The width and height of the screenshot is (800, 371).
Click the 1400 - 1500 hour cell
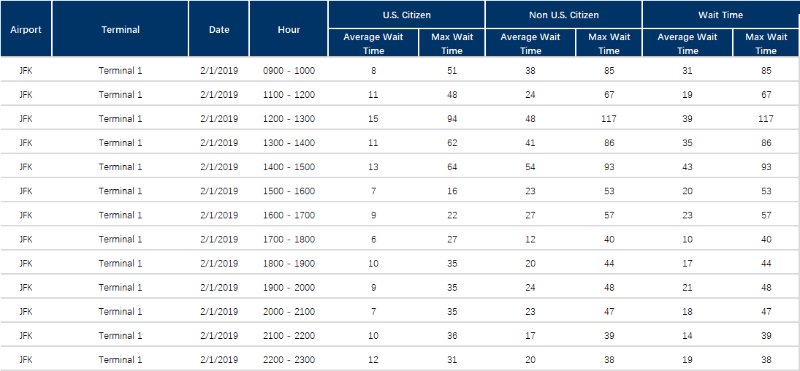289,167
